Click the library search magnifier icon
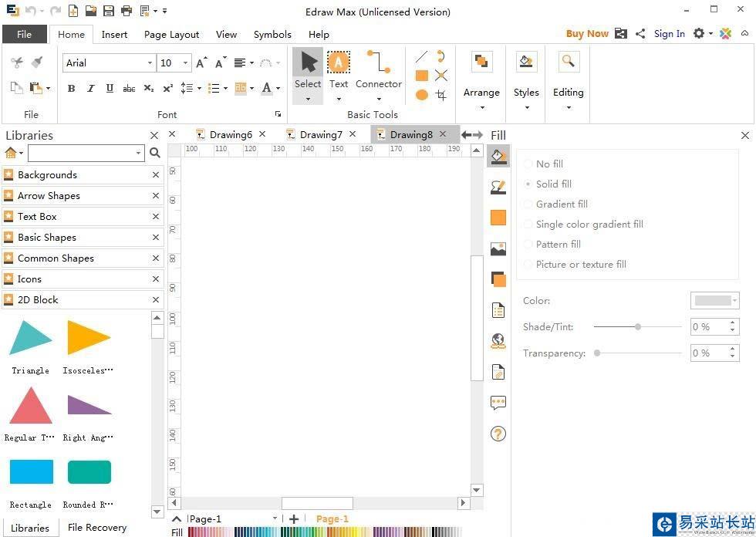This screenshot has height=537, width=756. (155, 153)
